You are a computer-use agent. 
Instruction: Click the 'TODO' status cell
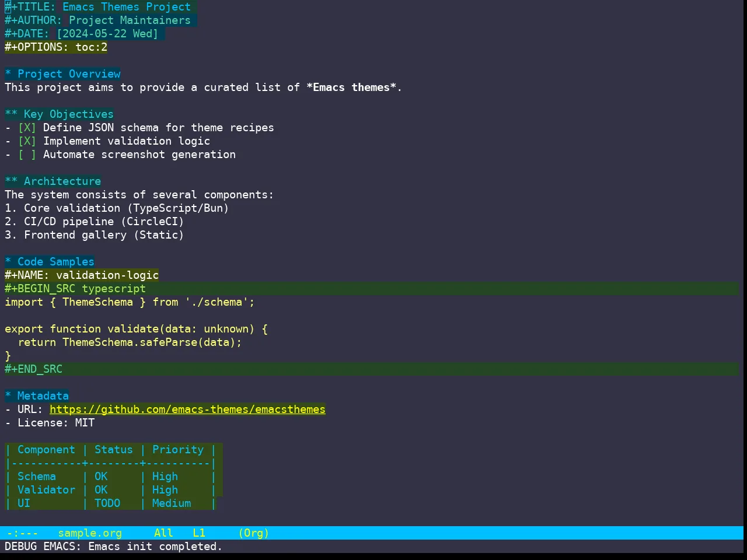pyautogui.click(x=107, y=503)
